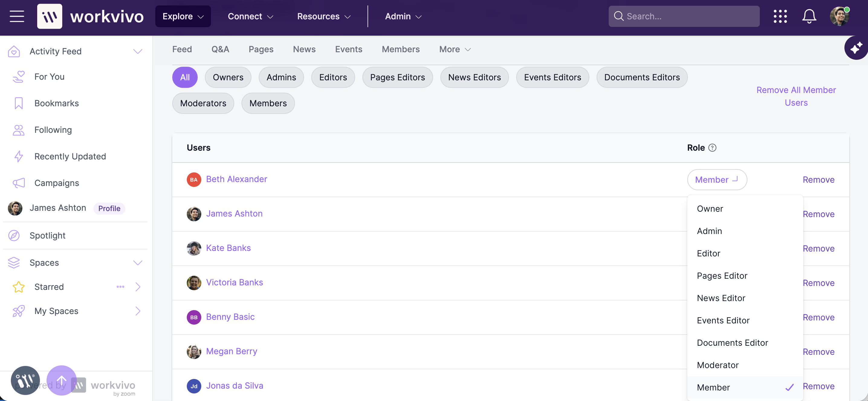This screenshot has width=868, height=401.
Task: Filter members by Pages Editors
Action: 398,77
